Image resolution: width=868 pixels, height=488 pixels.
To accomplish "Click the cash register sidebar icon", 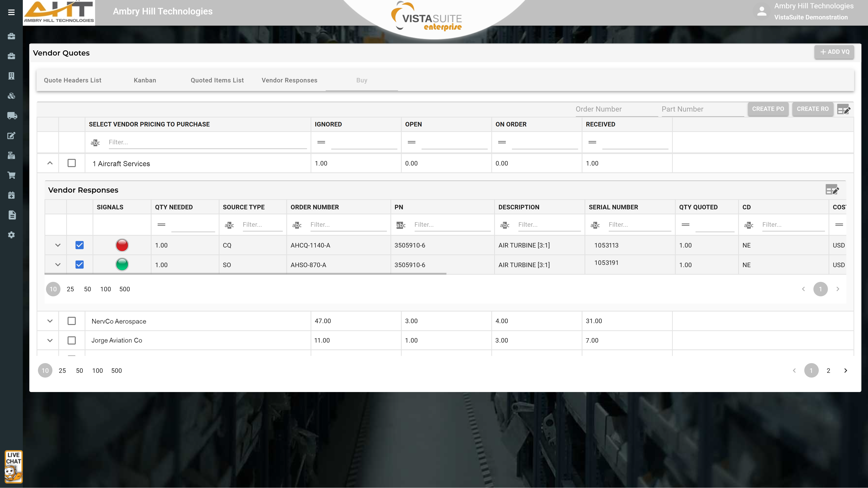I will 11,155.
